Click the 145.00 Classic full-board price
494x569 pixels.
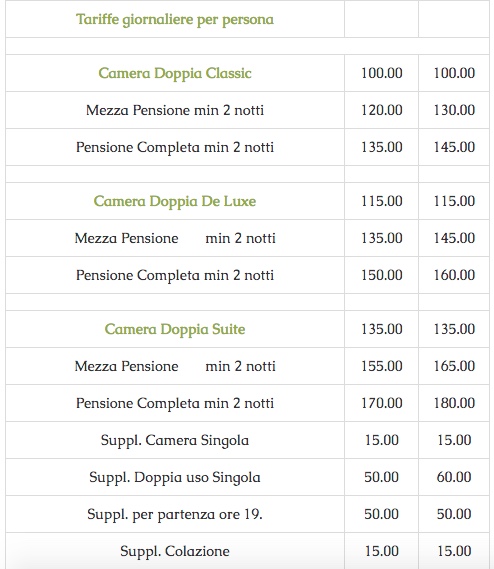[x=454, y=147]
